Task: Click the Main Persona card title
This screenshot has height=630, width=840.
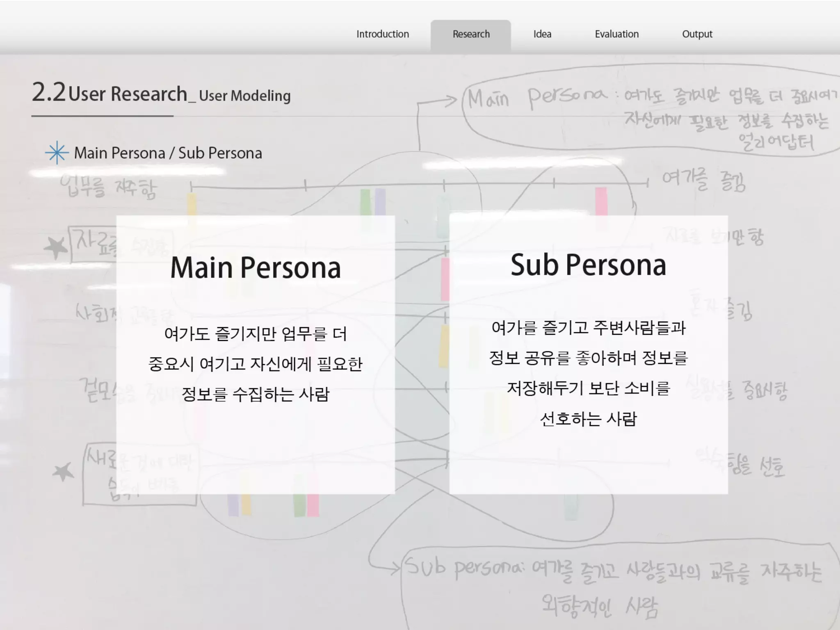Action: (255, 267)
